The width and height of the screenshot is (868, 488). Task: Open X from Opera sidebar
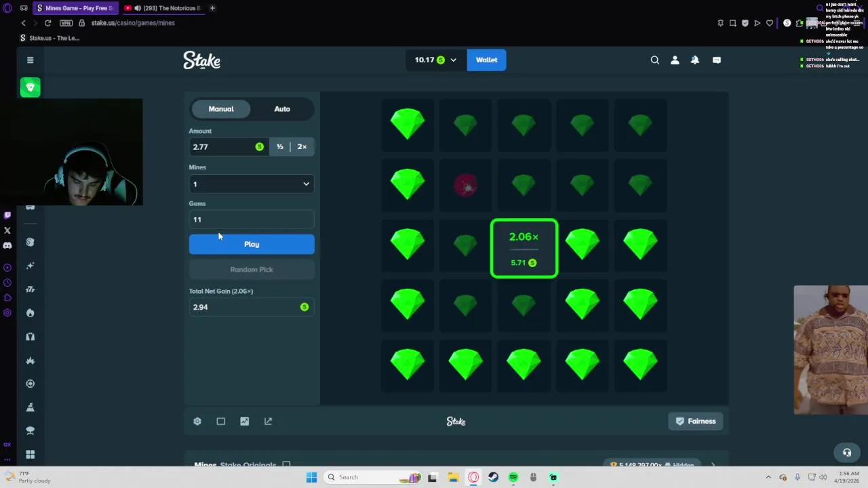[7, 230]
